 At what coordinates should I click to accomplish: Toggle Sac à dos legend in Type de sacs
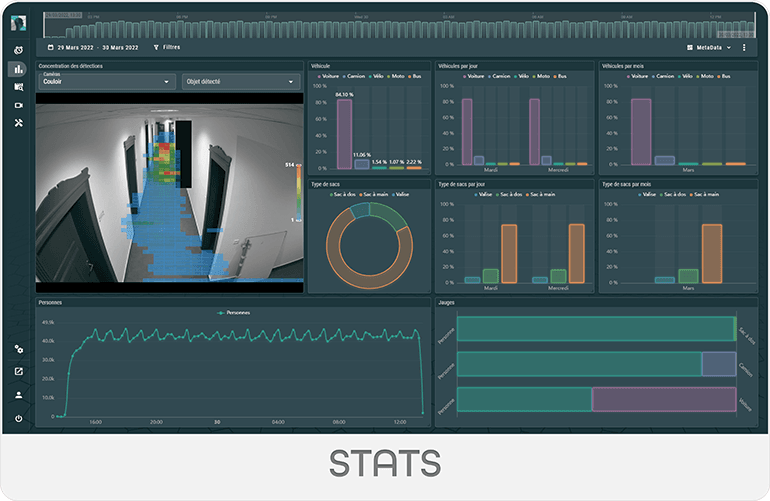343,195
